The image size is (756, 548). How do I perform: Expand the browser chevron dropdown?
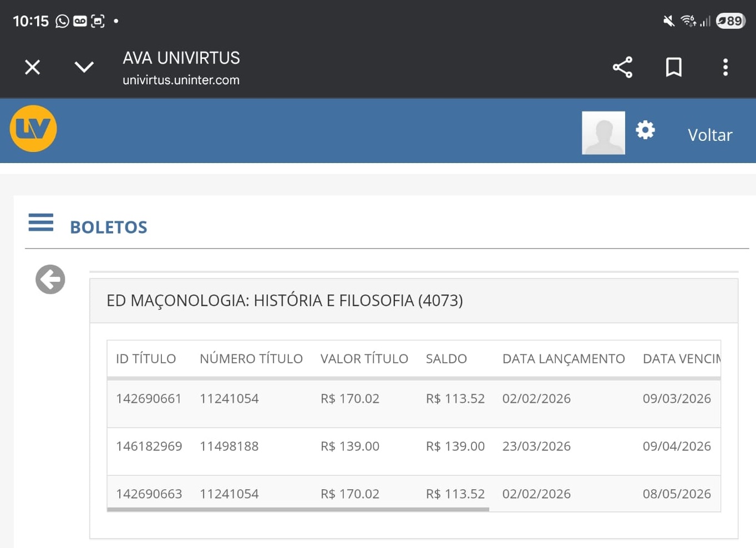(84, 67)
